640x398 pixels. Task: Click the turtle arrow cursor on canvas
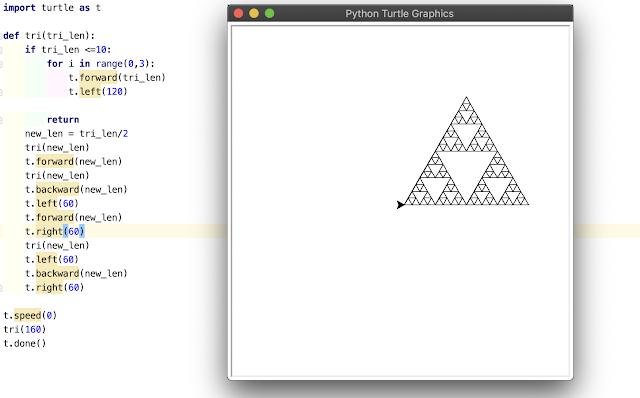[400, 205]
